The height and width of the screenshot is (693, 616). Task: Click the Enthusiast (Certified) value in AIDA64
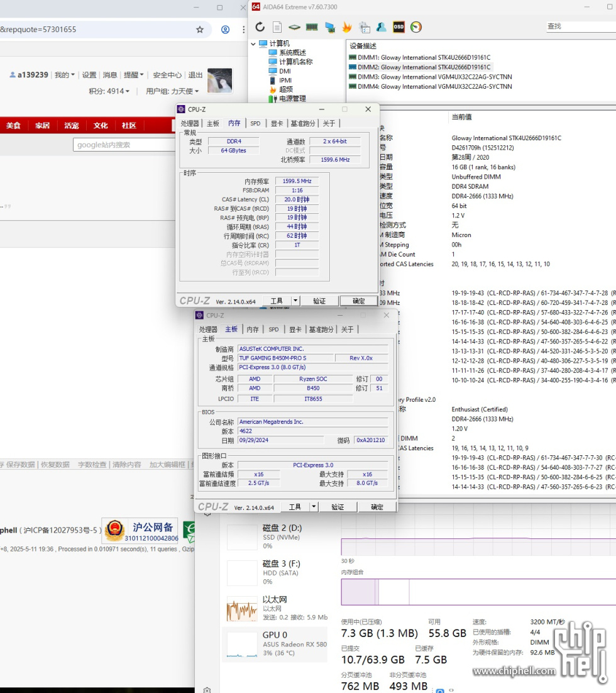480,409
